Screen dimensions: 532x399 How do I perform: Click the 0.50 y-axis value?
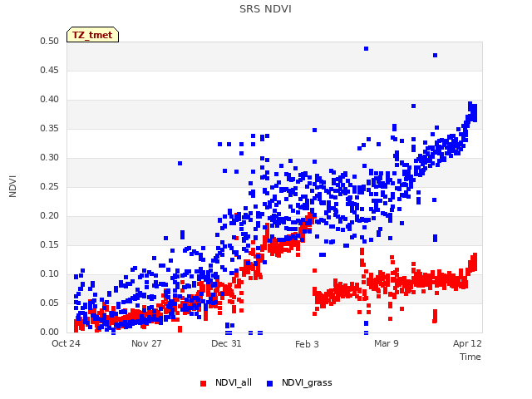pyautogui.click(x=49, y=41)
